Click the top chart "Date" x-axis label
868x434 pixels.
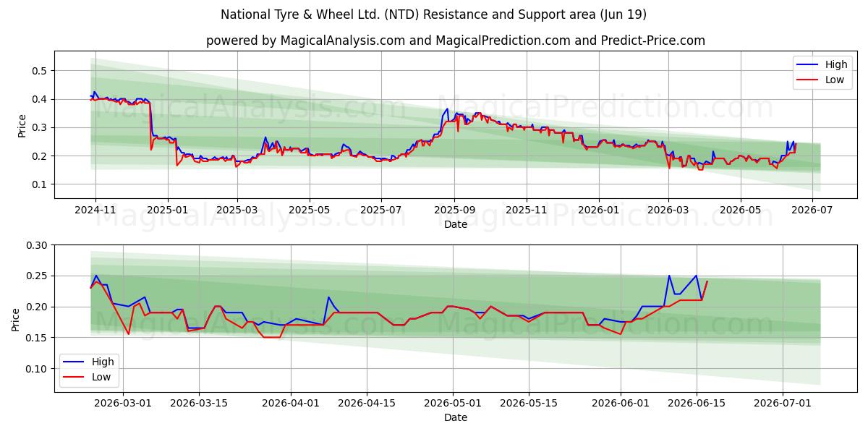455,224
